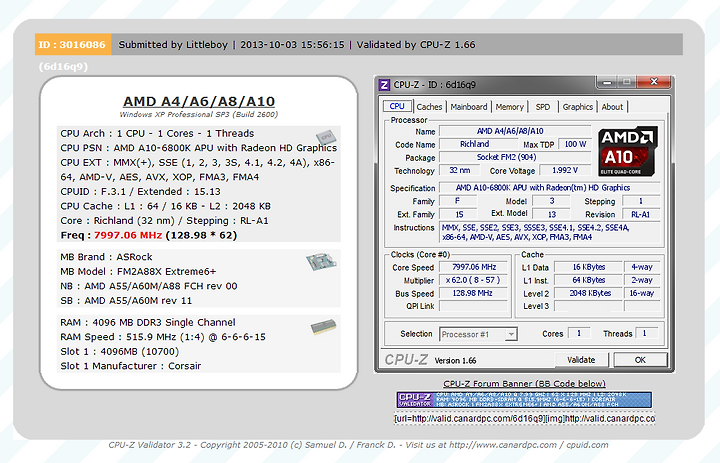Image resolution: width=720 pixels, height=463 pixels.
Task: Click the Slot 1 Manufacturer : Corsair line
Action: point(131,366)
